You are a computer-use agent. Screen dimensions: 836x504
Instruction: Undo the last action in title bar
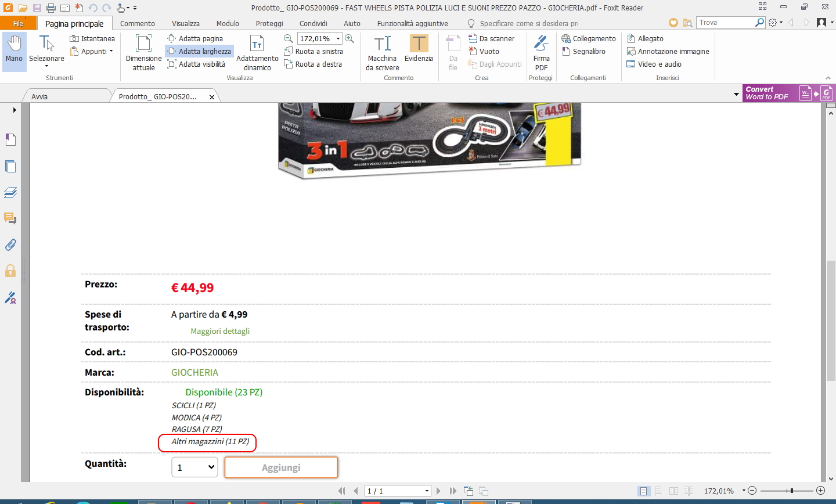click(x=93, y=8)
